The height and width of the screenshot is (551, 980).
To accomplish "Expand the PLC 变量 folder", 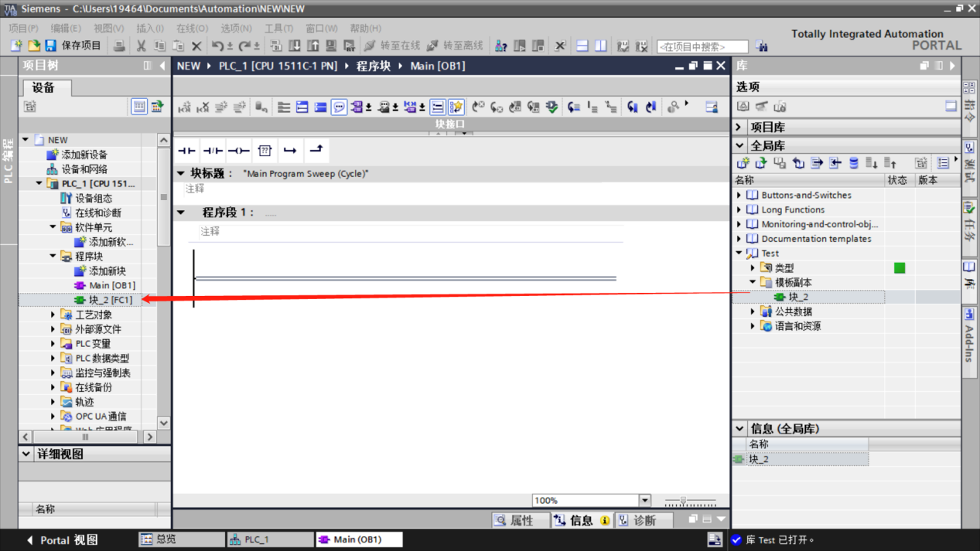I will 53,344.
